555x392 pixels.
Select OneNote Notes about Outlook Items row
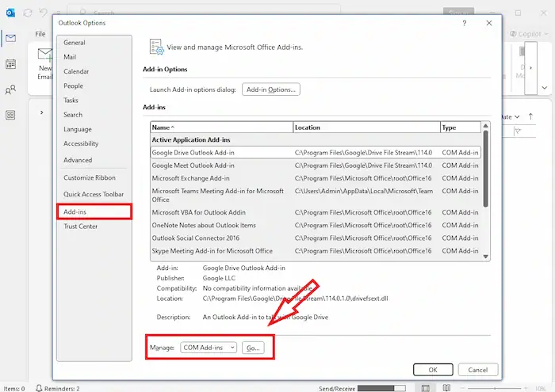click(x=316, y=225)
